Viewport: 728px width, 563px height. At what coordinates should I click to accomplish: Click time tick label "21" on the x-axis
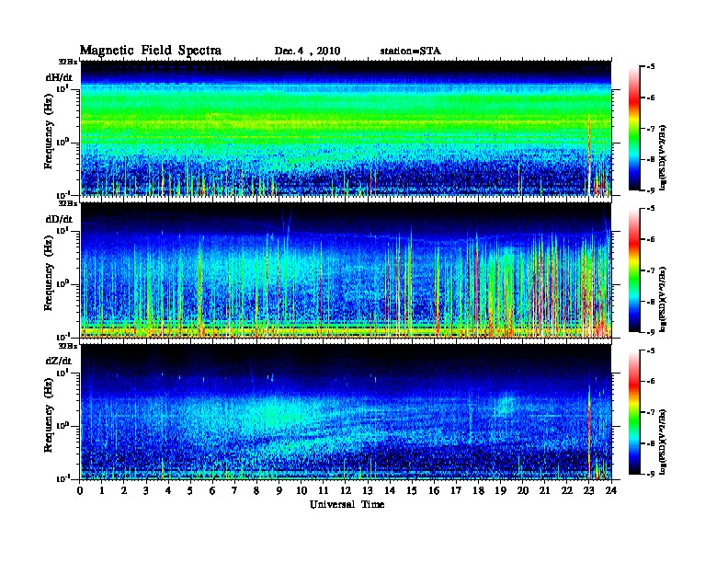[544, 490]
